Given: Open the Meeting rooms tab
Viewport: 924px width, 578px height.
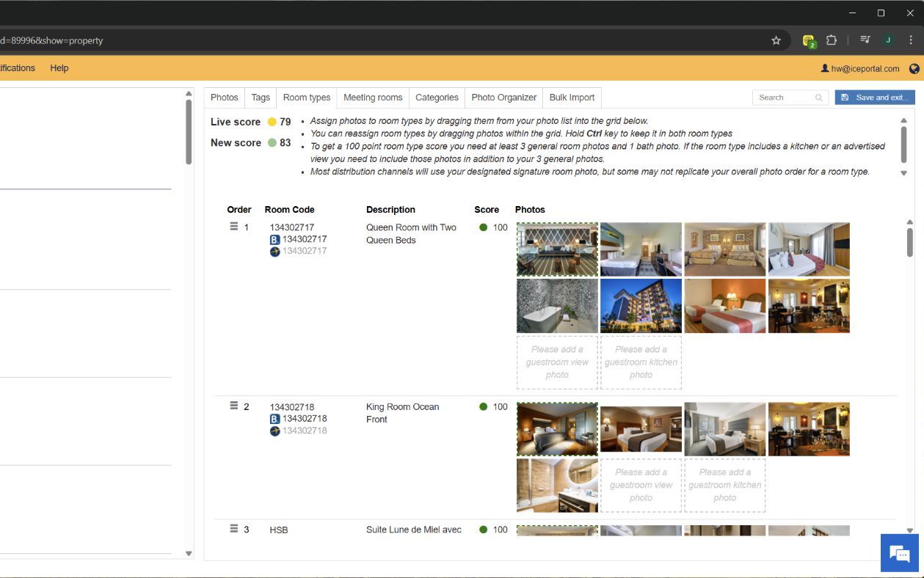Looking at the screenshot, I should coord(373,98).
